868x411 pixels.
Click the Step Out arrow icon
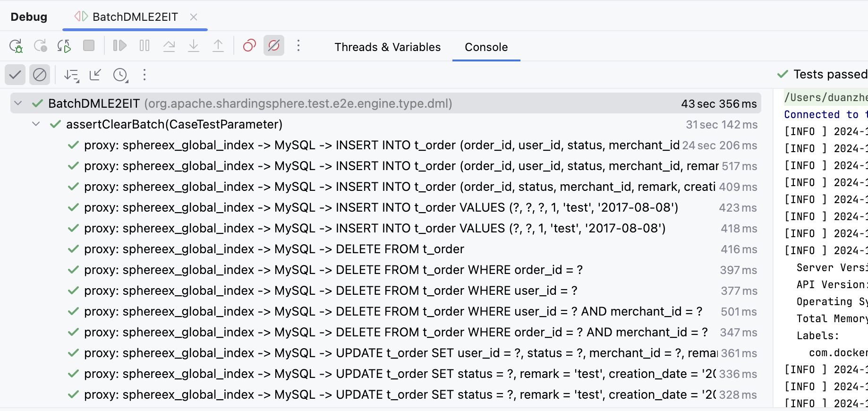[x=218, y=46]
